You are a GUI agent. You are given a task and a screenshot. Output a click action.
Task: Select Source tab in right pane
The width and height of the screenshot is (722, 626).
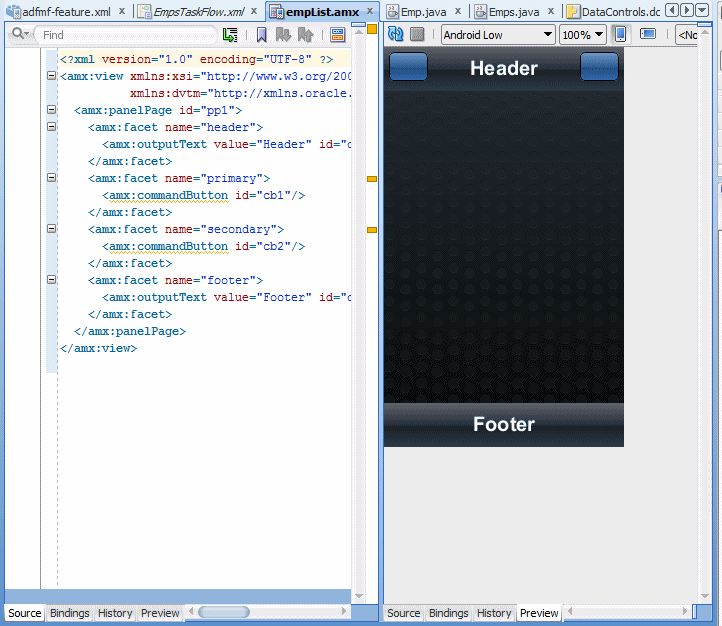[x=403, y=613]
